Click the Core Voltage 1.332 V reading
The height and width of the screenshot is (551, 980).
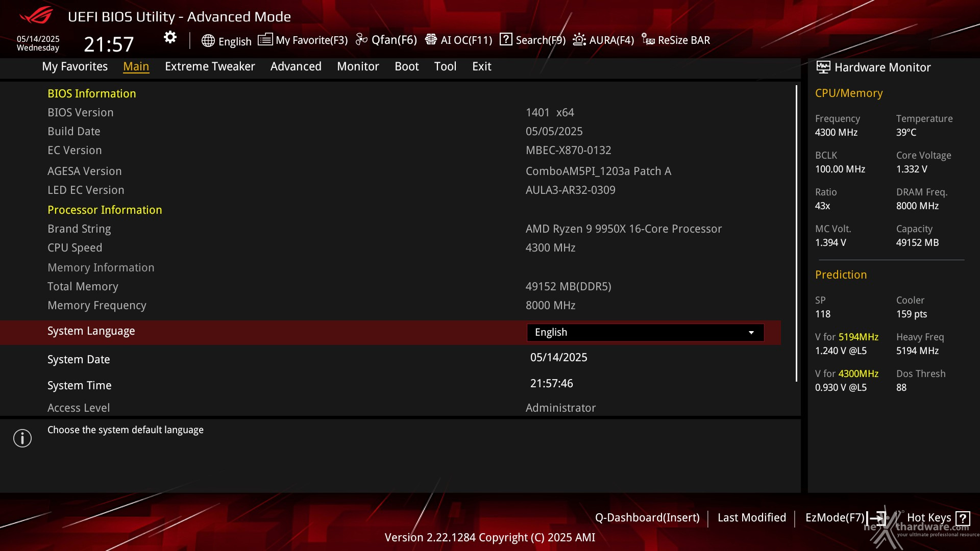[912, 169]
